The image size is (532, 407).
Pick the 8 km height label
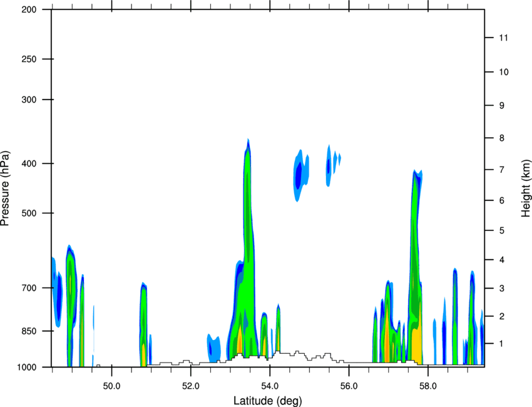(x=502, y=138)
